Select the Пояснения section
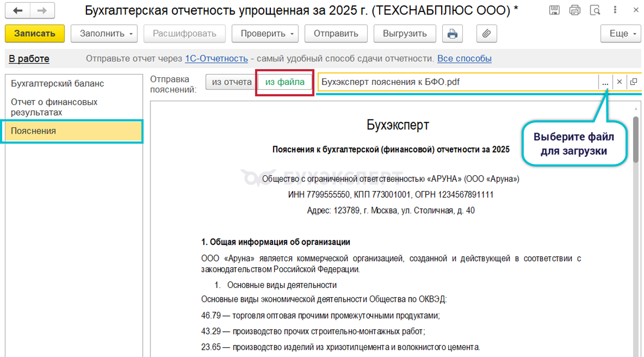Screen dimensions: 644x357 [x=73, y=131]
